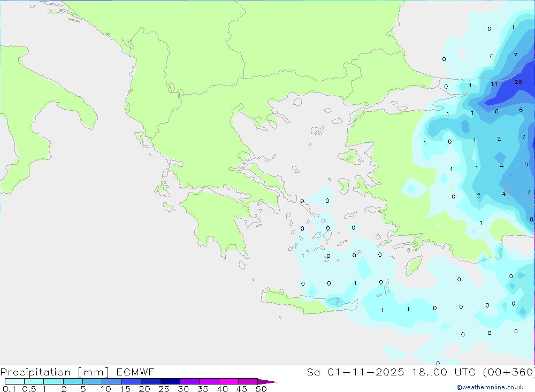Screen dimensions: 535x392
Task: Click the '0.5' legend scale label
Action: [29, 389]
